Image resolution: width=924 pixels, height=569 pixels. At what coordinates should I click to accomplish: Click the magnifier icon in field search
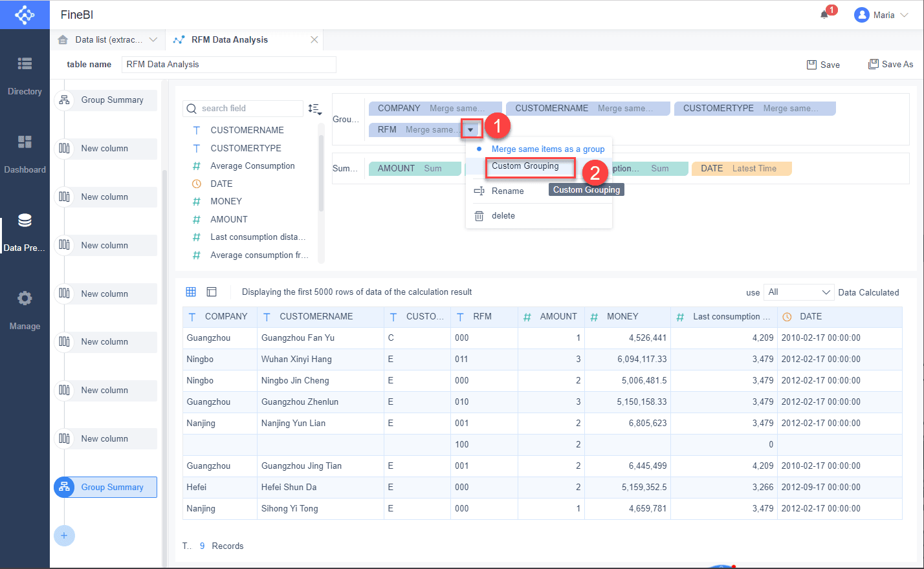pos(192,109)
